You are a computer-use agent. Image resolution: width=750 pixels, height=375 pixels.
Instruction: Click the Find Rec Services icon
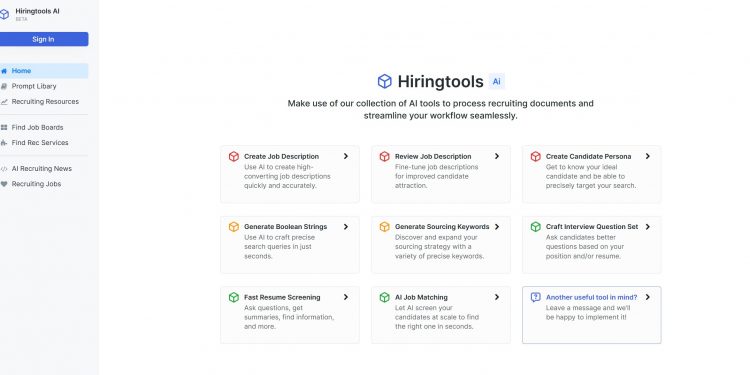coord(4,143)
